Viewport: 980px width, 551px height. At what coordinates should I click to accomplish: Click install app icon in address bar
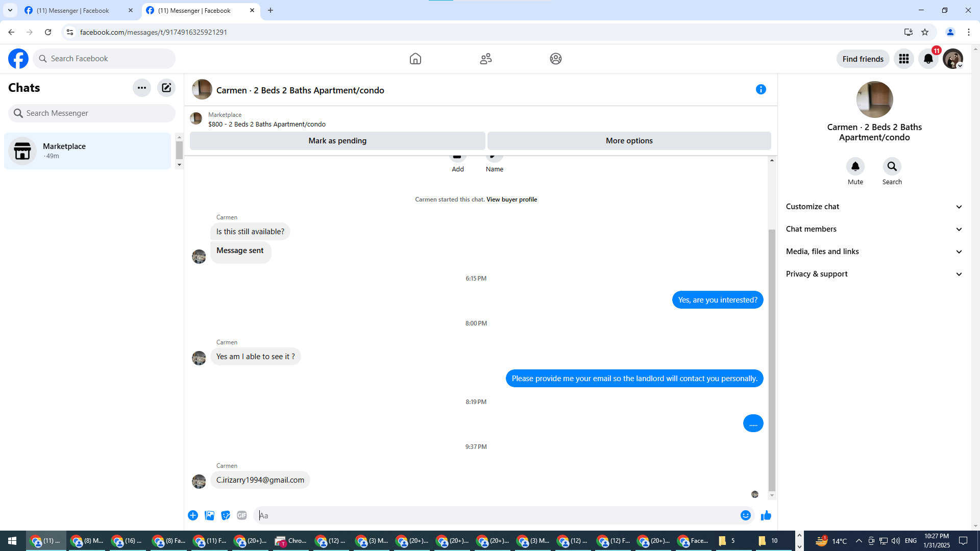click(x=909, y=32)
